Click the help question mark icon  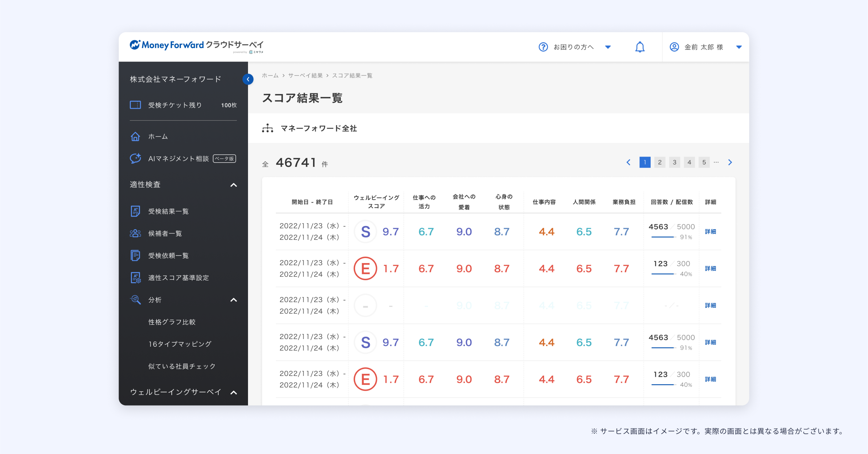click(x=543, y=47)
